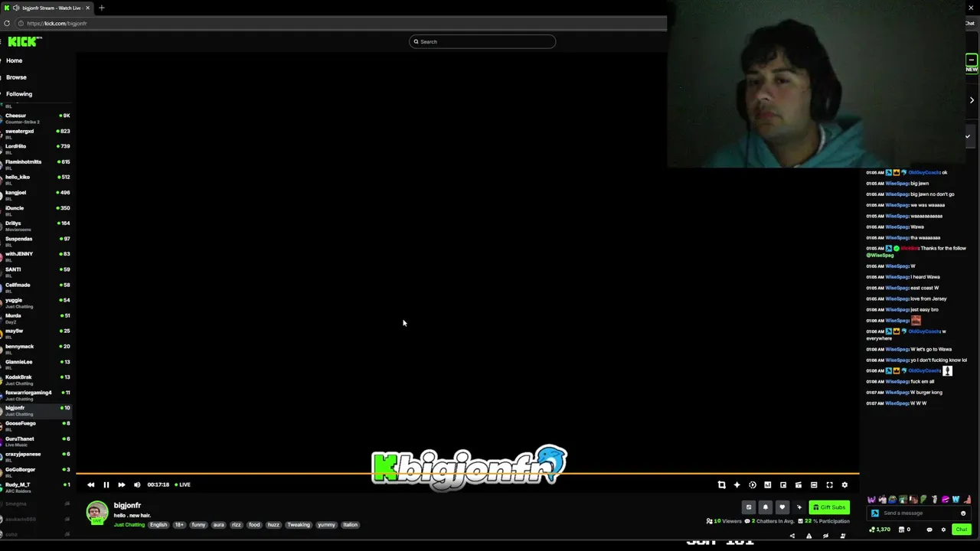Select GuruThanet in the following list
Screen dimensions: 980x551
click(x=36, y=442)
